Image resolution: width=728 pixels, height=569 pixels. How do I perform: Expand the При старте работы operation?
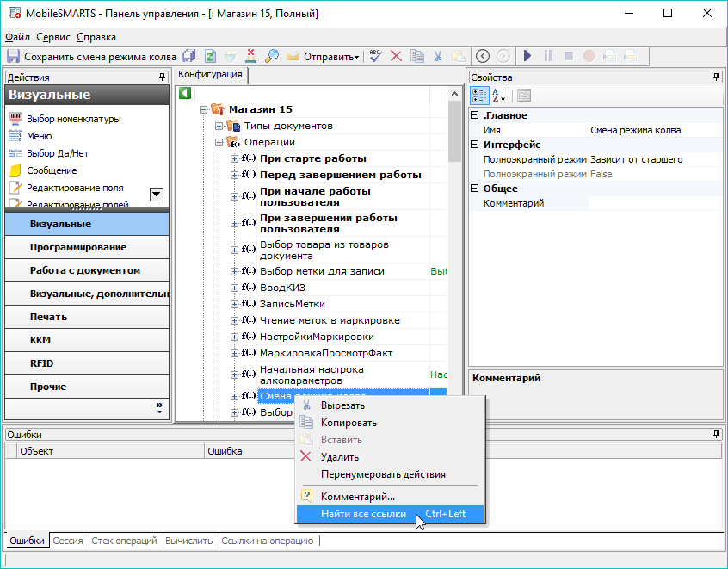[x=234, y=159]
